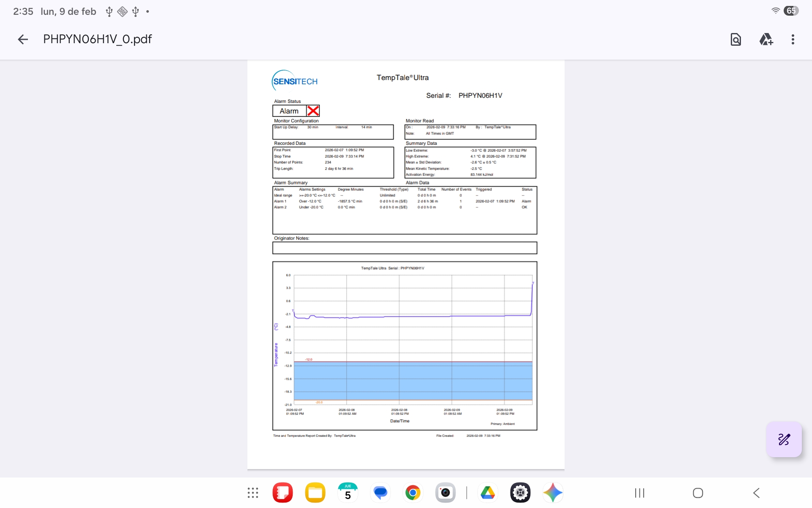Open the app drawer grid icon

pyautogui.click(x=253, y=493)
